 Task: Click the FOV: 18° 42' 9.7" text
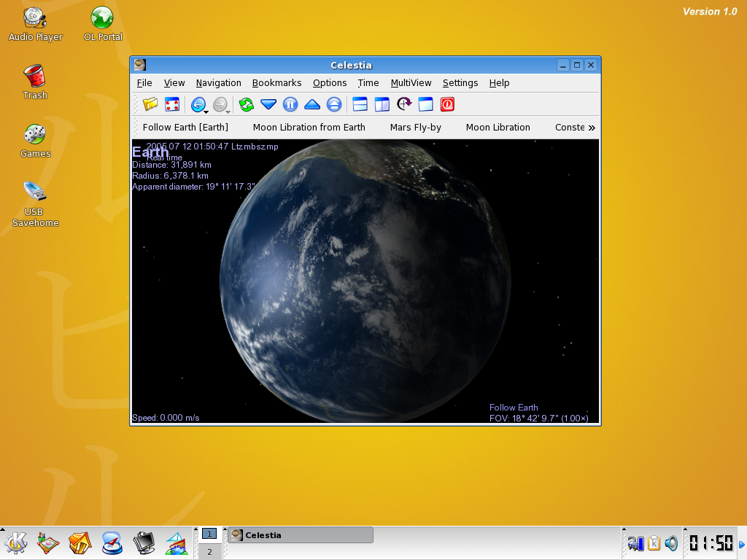pos(539,418)
